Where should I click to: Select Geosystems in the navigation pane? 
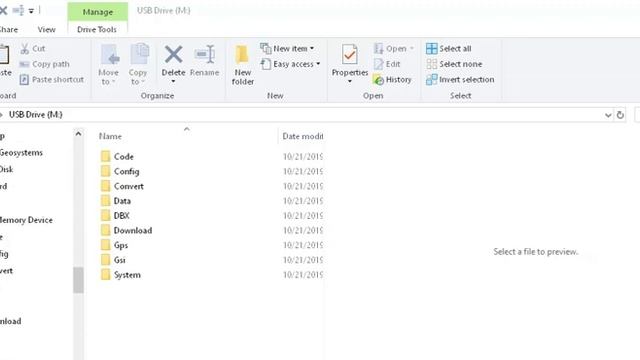pyautogui.click(x=21, y=153)
